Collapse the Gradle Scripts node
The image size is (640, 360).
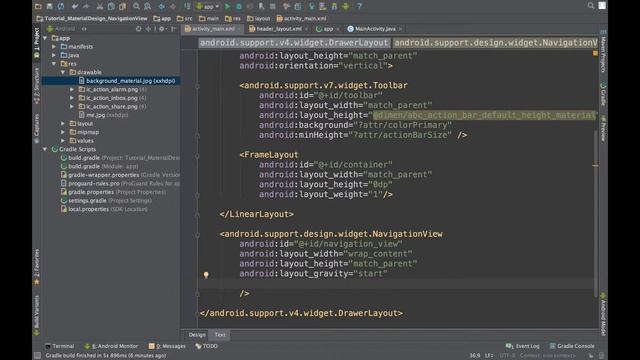tap(45, 149)
